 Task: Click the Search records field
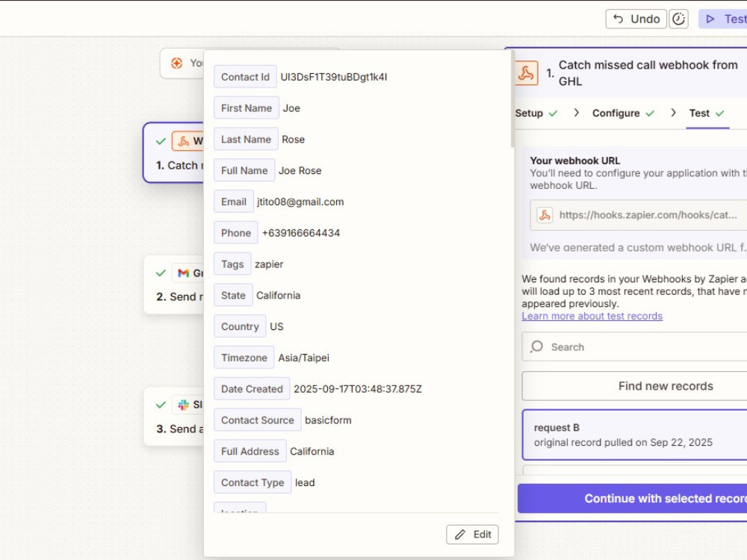click(634, 346)
